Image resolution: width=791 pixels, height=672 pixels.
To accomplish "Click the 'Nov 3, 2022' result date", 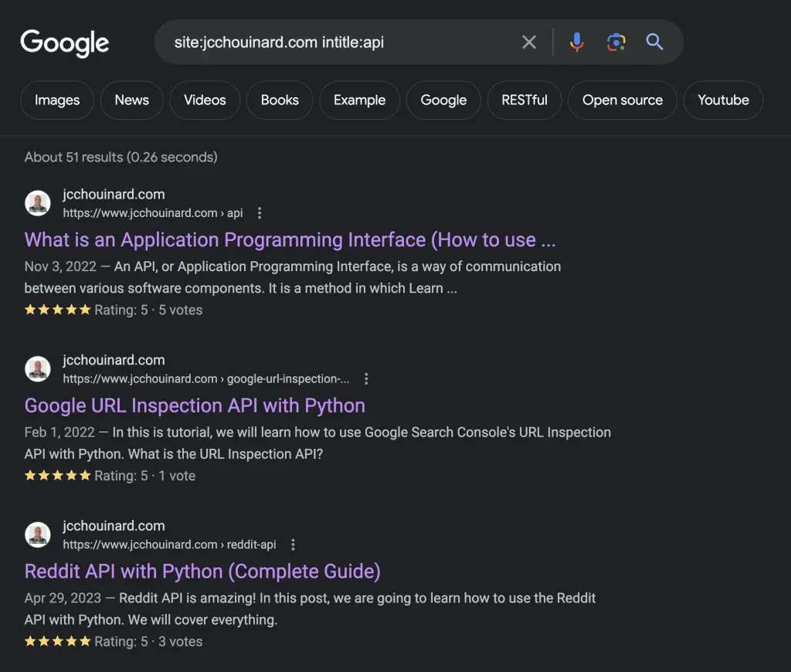I will pos(60,266).
